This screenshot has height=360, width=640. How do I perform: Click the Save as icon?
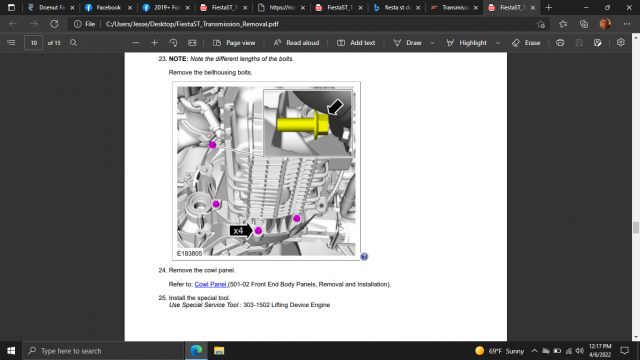tap(598, 42)
